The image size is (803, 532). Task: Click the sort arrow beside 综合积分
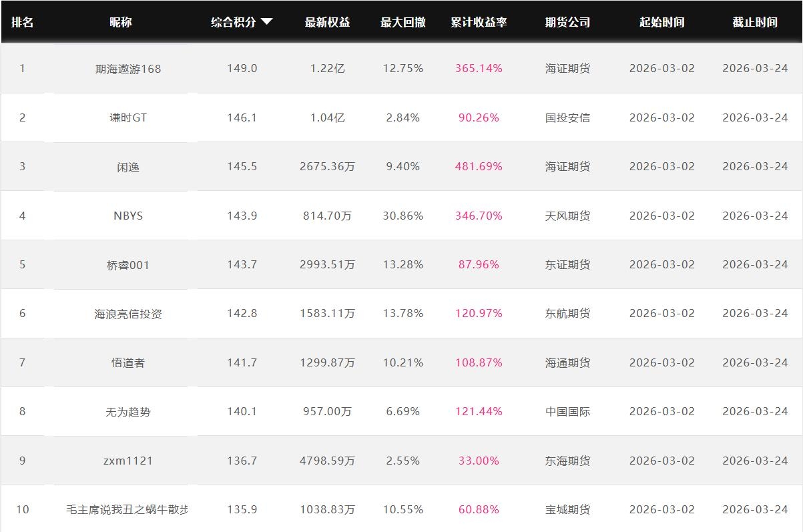267,21
